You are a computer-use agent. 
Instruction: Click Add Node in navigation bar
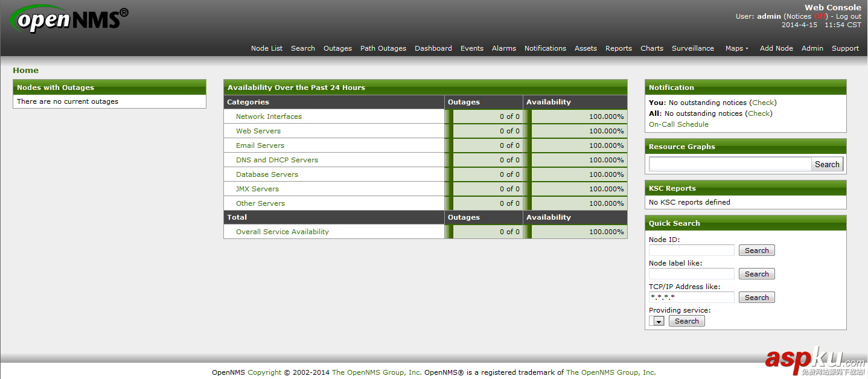coord(776,48)
